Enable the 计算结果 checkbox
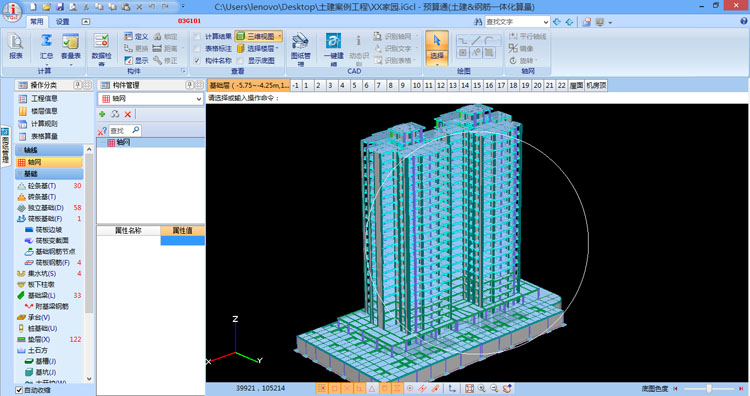 [x=197, y=36]
